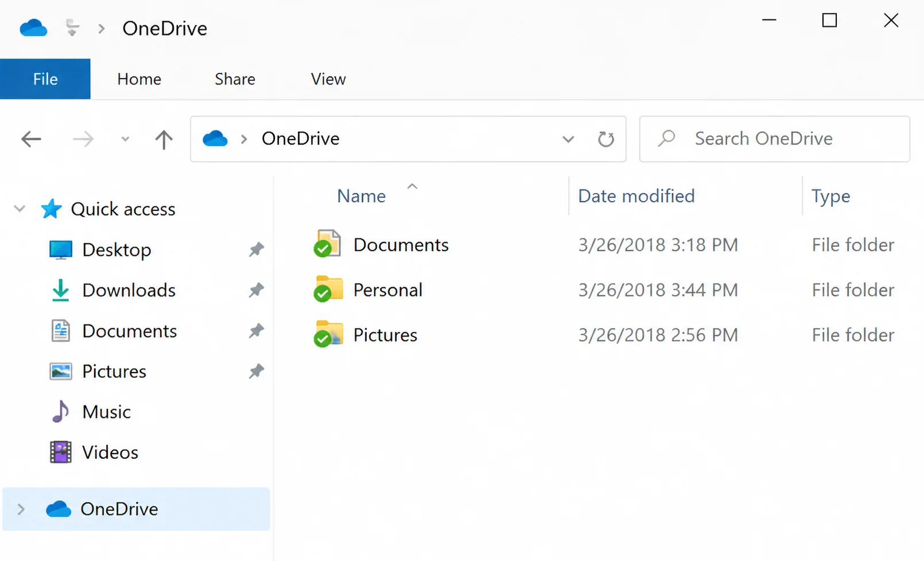
Task: Sort files by the Name column
Action: point(361,196)
